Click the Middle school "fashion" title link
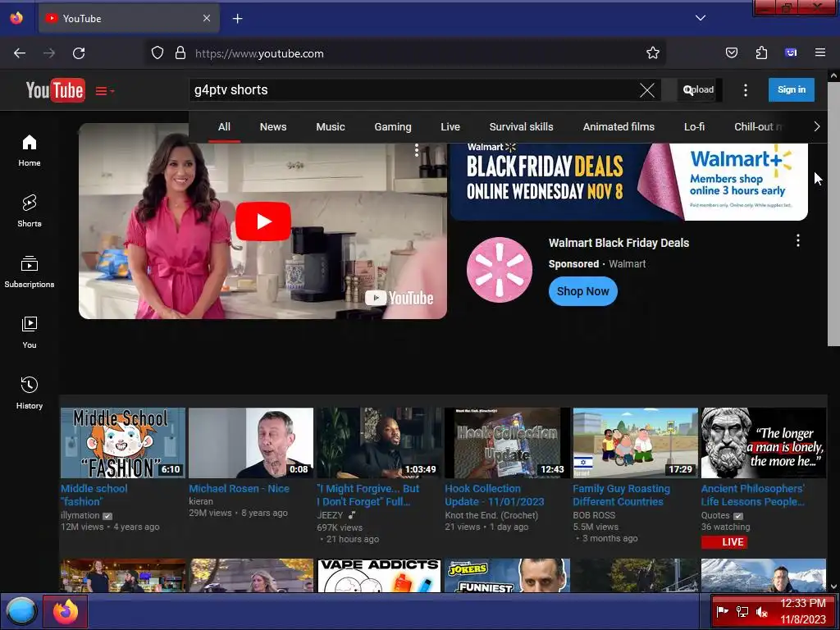Screen dimensions: 840x630 (x=94, y=495)
